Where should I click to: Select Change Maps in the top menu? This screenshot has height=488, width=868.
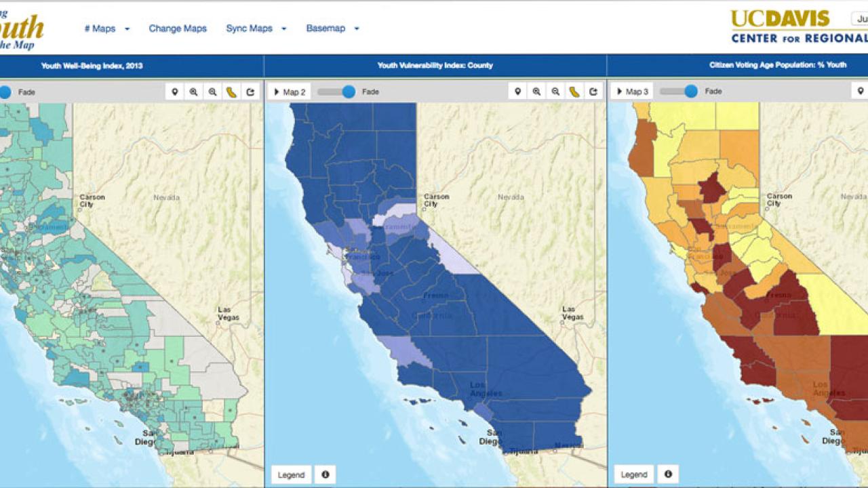178,28
